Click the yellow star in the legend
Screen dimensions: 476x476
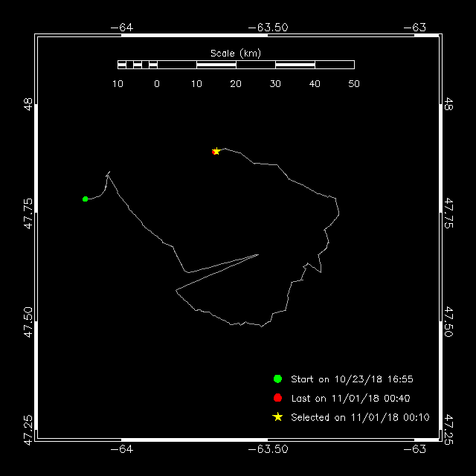277,417
